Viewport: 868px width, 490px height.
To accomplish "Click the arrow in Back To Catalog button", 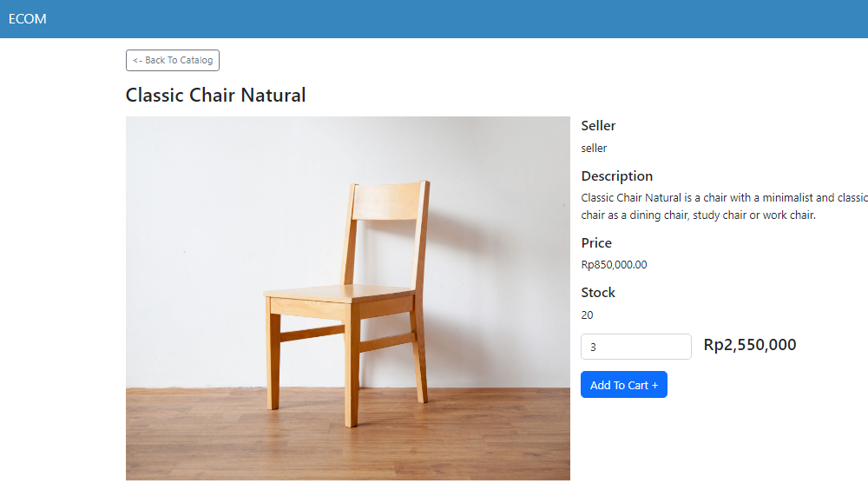I will [137, 61].
